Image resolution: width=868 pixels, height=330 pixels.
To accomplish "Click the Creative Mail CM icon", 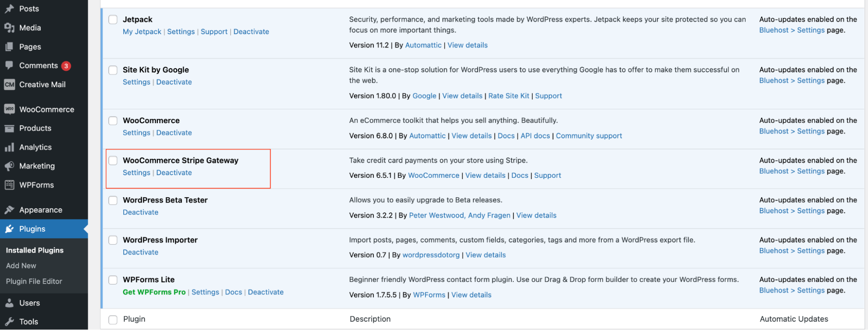I will (9, 85).
